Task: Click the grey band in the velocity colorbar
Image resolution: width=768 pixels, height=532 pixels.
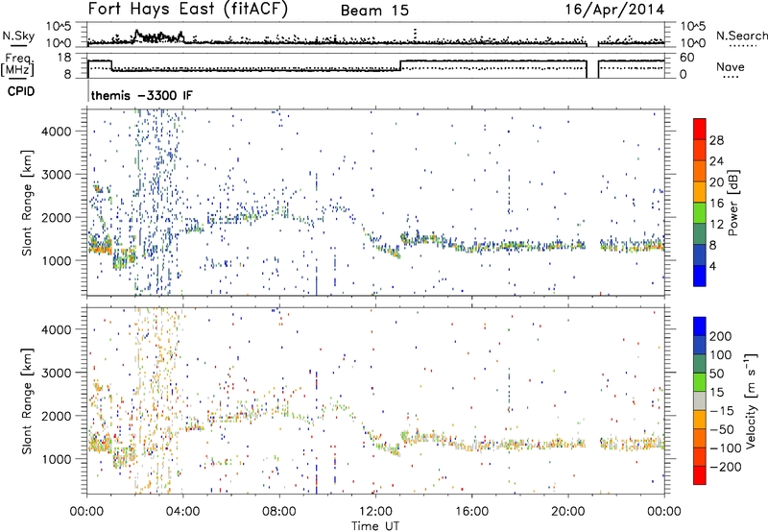Action: (x=700, y=400)
